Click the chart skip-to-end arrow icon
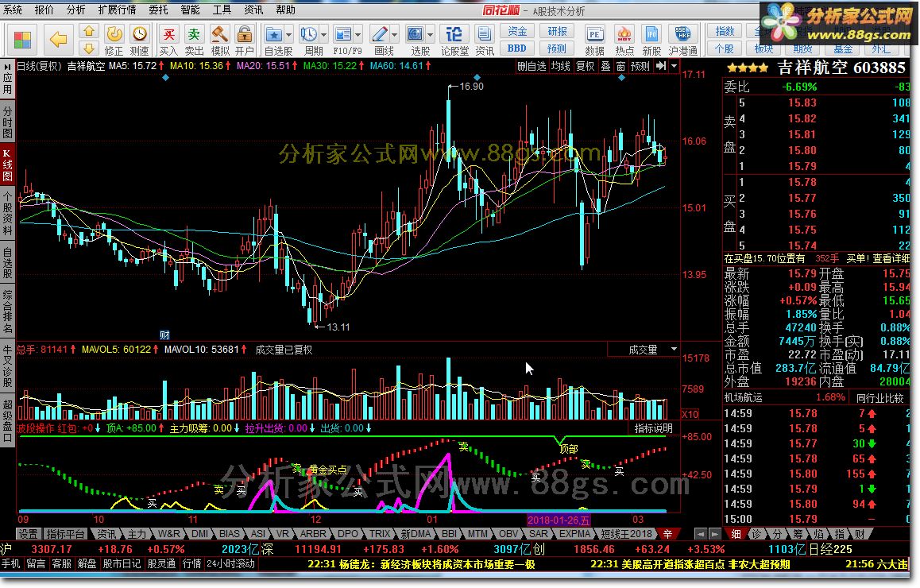This screenshot has width=920, height=588. [x=661, y=66]
